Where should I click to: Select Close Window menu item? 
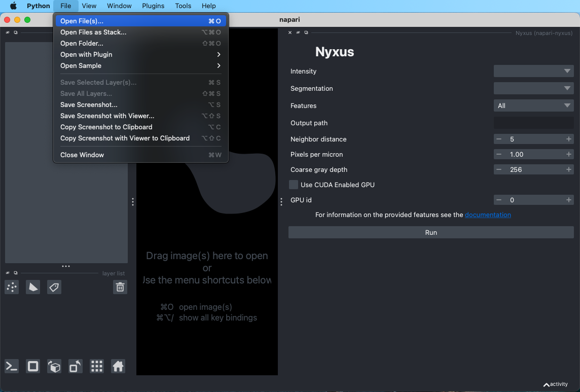tap(140, 155)
